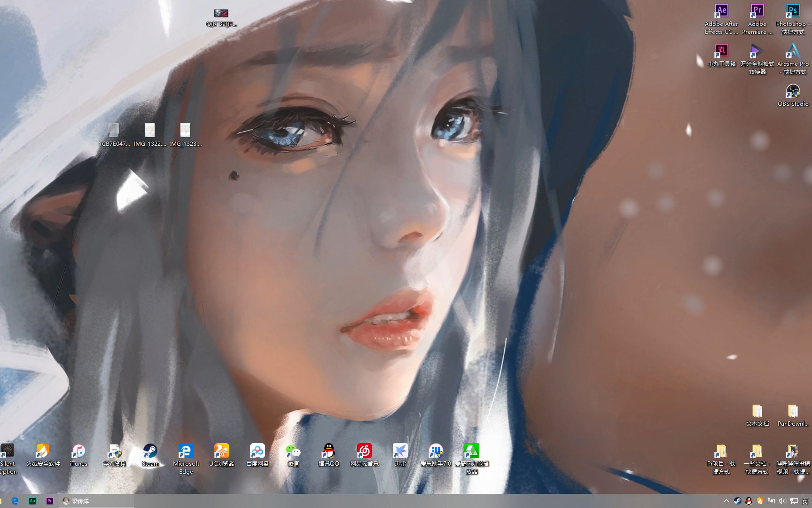Launch 万兴全能格式转换器 shortcut
Viewport: 812px width, 508px height.
click(x=757, y=59)
